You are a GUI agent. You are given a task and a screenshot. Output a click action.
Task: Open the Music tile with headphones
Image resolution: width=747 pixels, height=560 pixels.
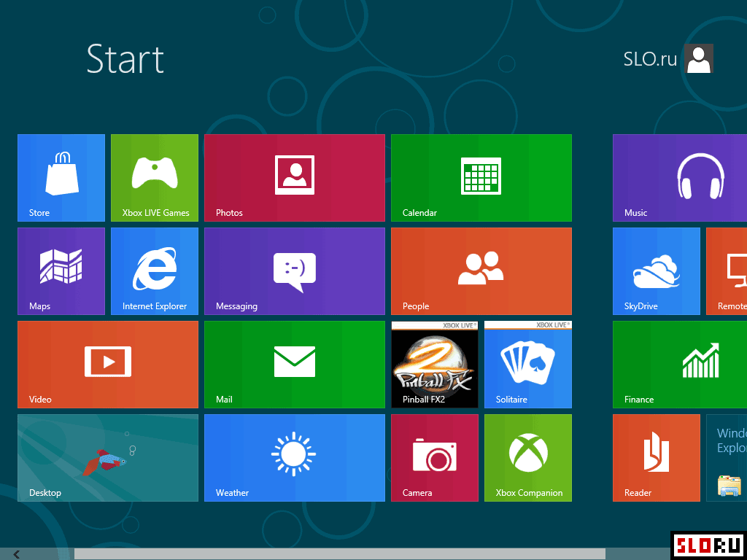[x=680, y=178]
